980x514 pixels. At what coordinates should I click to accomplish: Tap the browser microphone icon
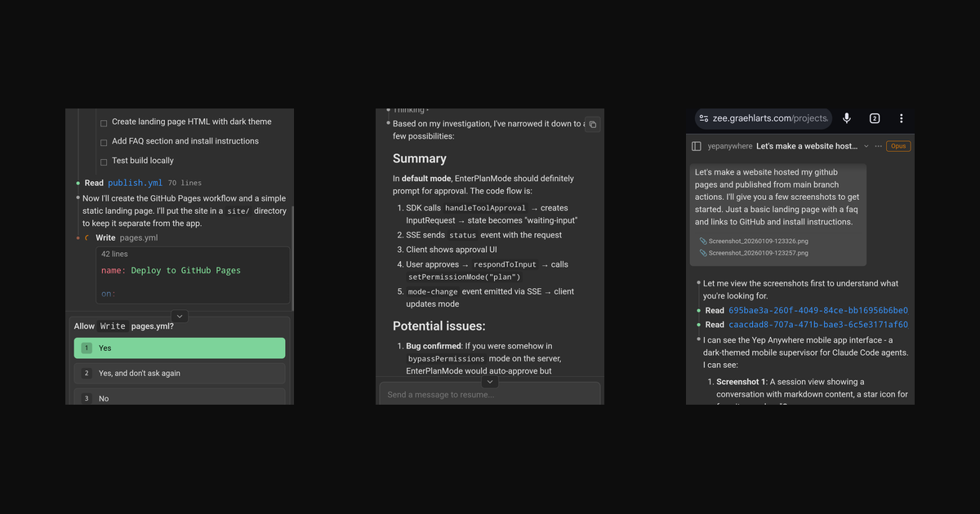(x=847, y=118)
